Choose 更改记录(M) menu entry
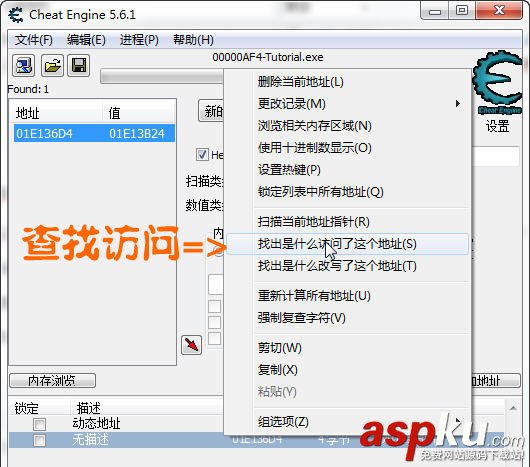This screenshot has width=530, height=467. tap(347, 104)
